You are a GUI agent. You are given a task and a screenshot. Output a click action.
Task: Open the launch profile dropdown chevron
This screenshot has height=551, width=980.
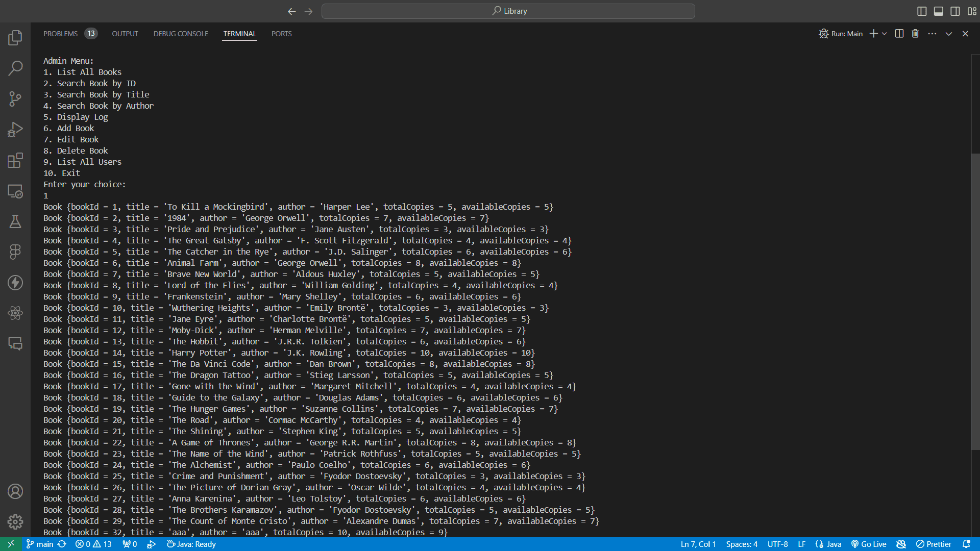pos(885,34)
